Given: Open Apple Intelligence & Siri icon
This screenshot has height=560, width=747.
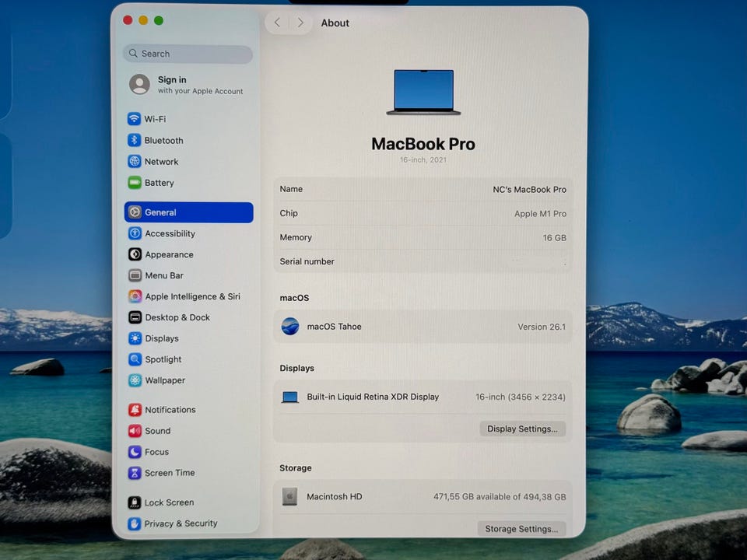Looking at the screenshot, I should pyautogui.click(x=135, y=296).
